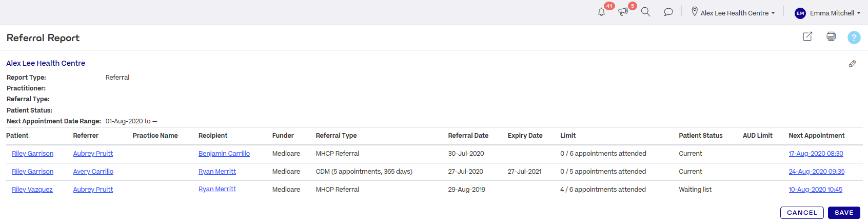
Task: Click the search magnifier icon
Action: (645, 12)
